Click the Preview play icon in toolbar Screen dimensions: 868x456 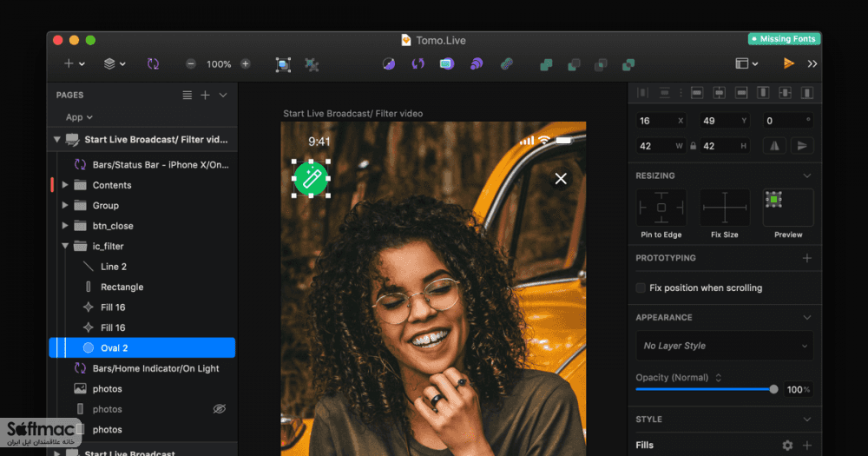point(789,63)
